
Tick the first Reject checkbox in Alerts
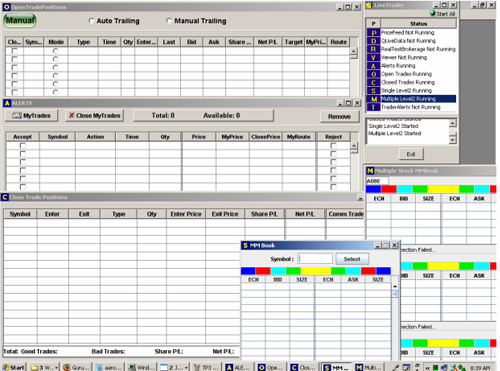pos(333,146)
